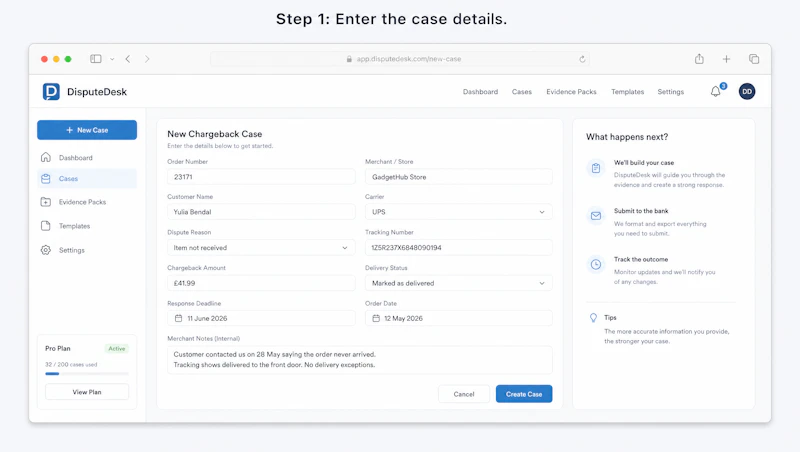The width and height of the screenshot is (800, 452).
Task: Click the Chargeback Amount field
Action: (261, 283)
